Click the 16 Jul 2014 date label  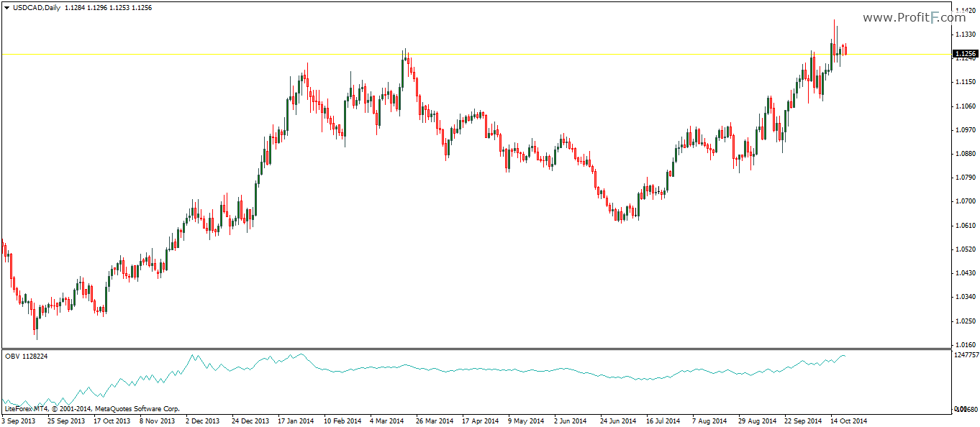point(665,421)
